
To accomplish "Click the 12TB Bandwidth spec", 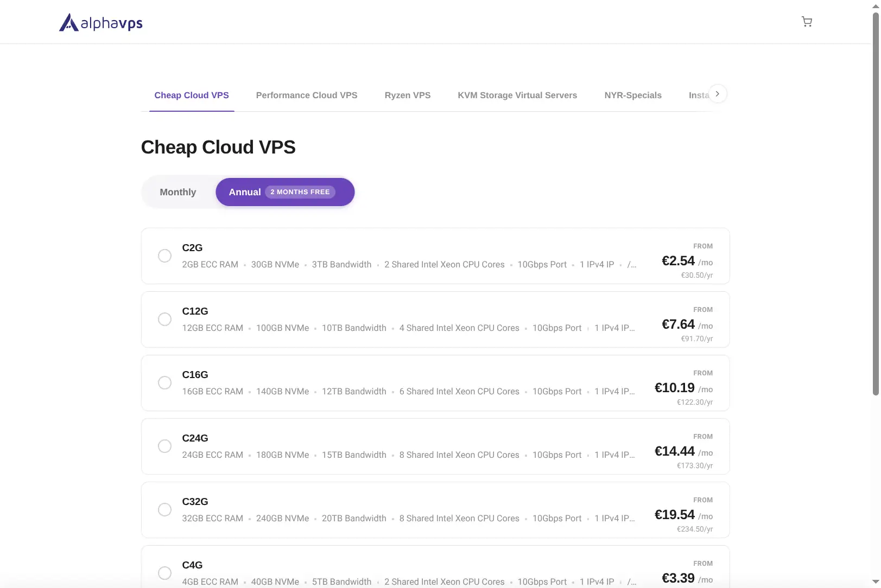I will click(x=354, y=392).
